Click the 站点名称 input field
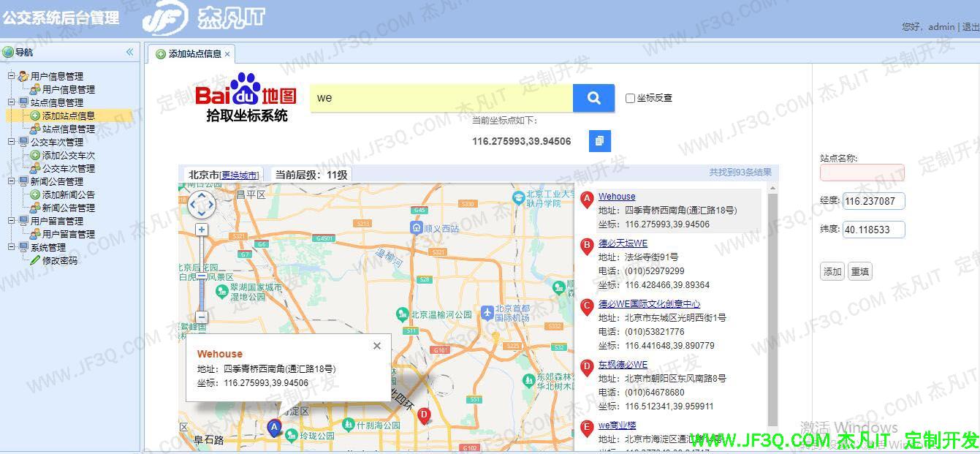Viewport: 980px width, 454px height. 862,173
